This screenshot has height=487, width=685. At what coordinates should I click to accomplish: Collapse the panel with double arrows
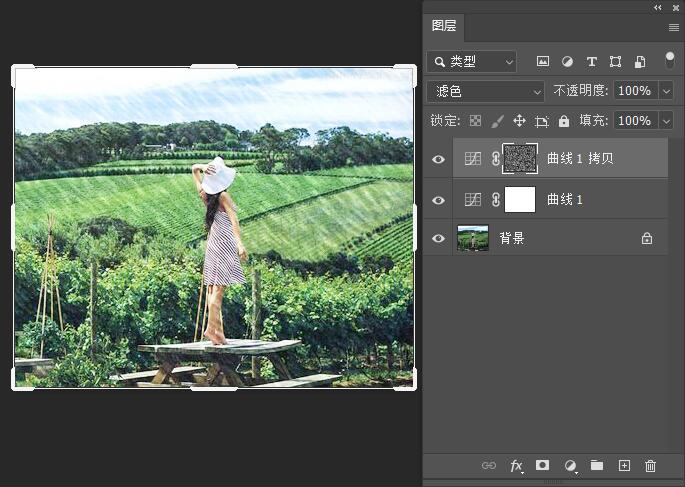click(x=657, y=7)
